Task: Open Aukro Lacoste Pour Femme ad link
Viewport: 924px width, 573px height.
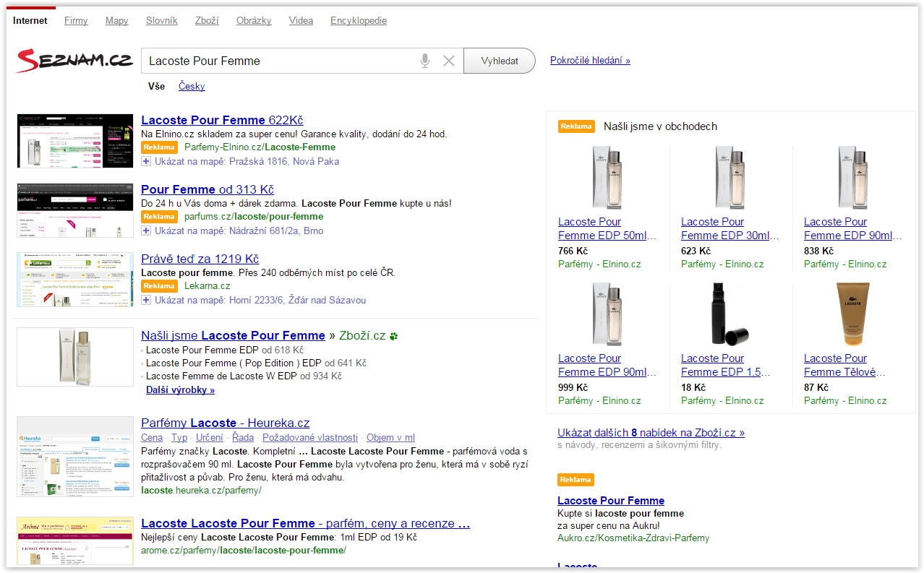Action: point(611,501)
